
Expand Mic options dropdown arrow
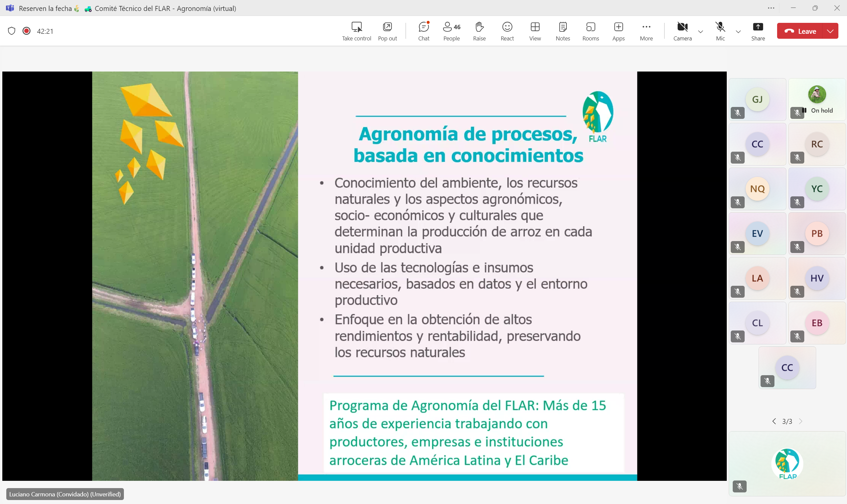[x=738, y=31]
